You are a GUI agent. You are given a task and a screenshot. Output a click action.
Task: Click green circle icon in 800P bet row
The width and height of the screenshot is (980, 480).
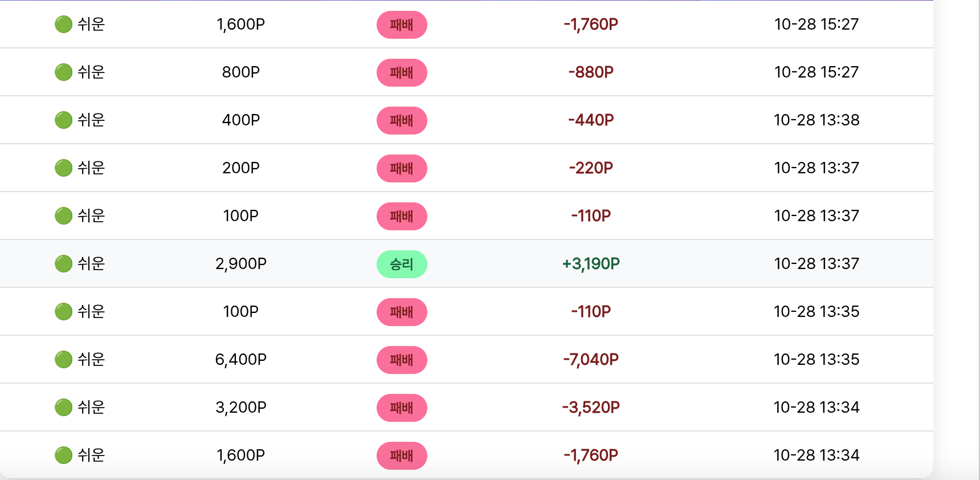click(x=63, y=72)
